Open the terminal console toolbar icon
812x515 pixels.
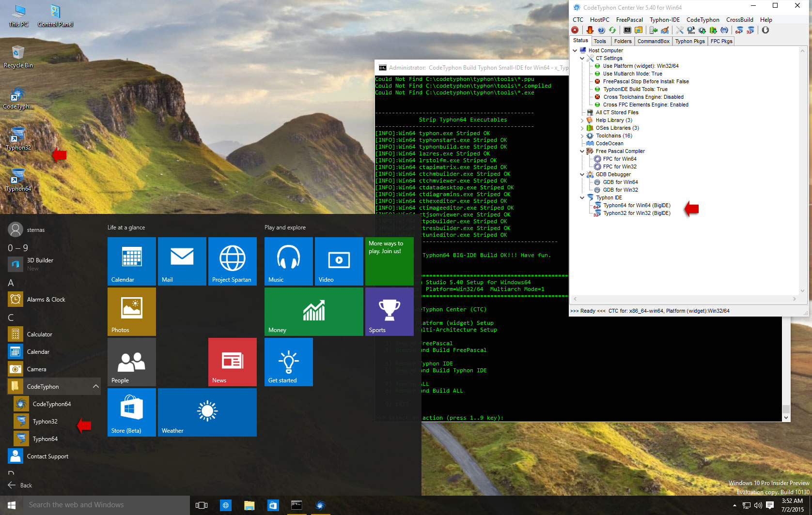coord(627,30)
